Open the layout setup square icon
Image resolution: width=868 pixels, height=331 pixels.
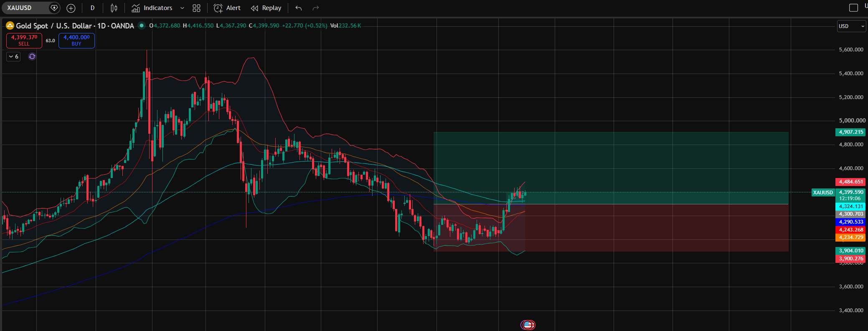[853, 8]
